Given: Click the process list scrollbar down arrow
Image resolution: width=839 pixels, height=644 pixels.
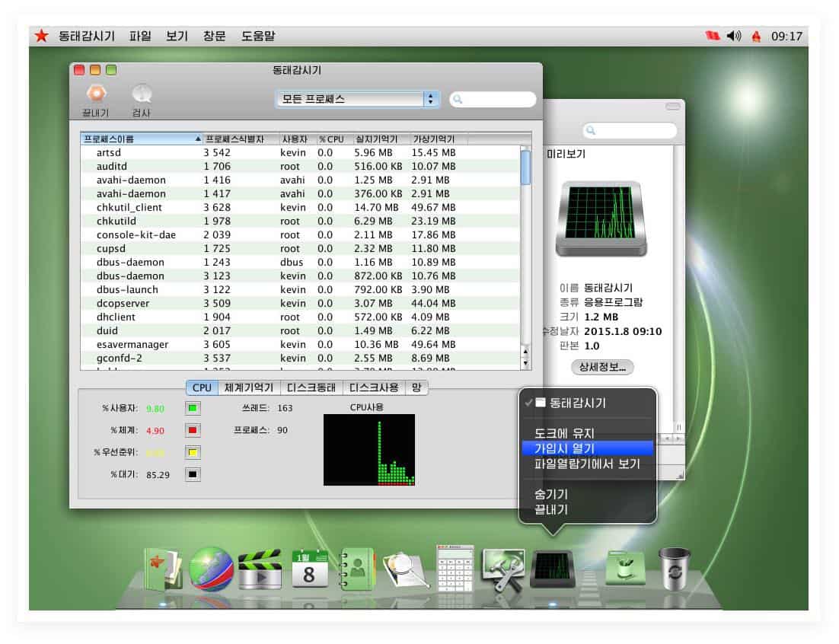Looking at the screenshot, I should coord(525,362).
